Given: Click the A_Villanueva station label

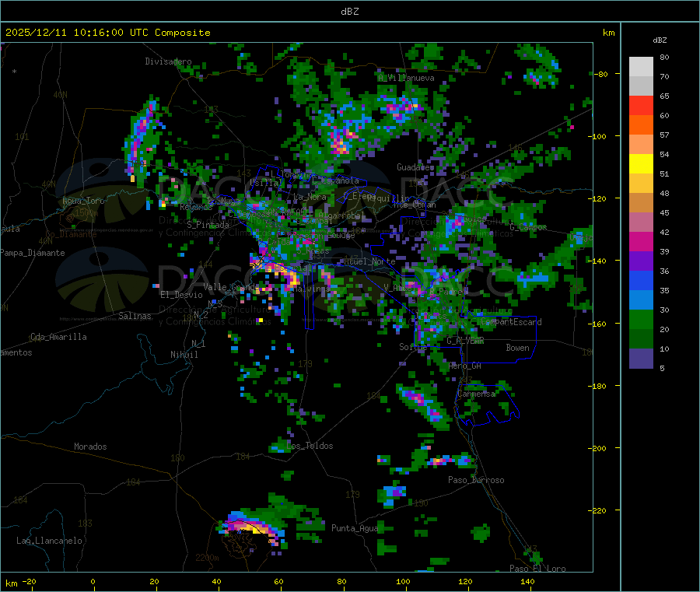Looking at the screenshot, I should (x=406, y=78).
